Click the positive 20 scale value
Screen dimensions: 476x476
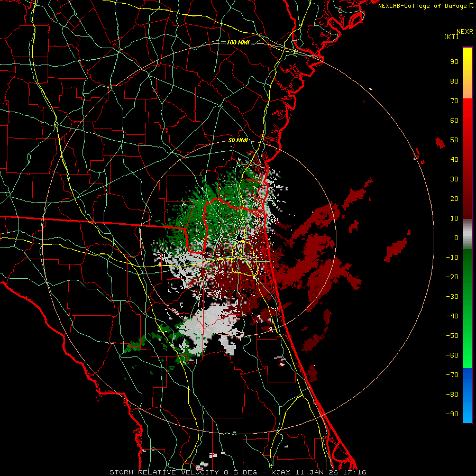[x=454, y=199]
